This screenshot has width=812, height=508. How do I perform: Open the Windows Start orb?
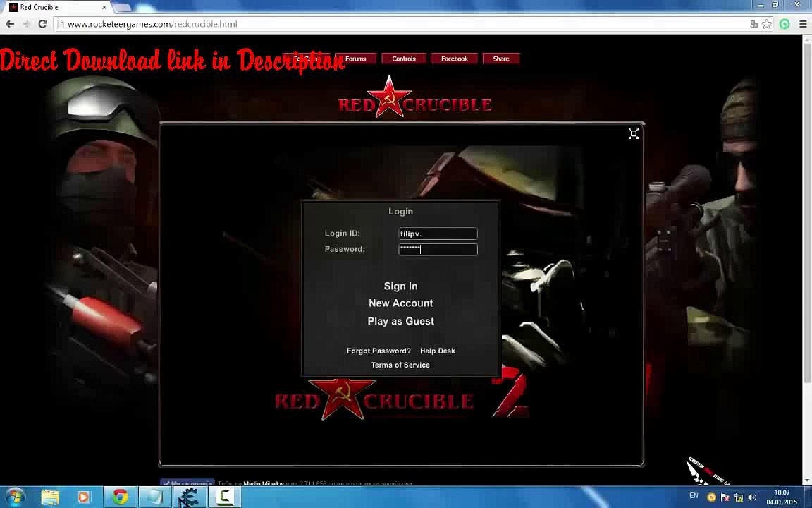point(15,497)
